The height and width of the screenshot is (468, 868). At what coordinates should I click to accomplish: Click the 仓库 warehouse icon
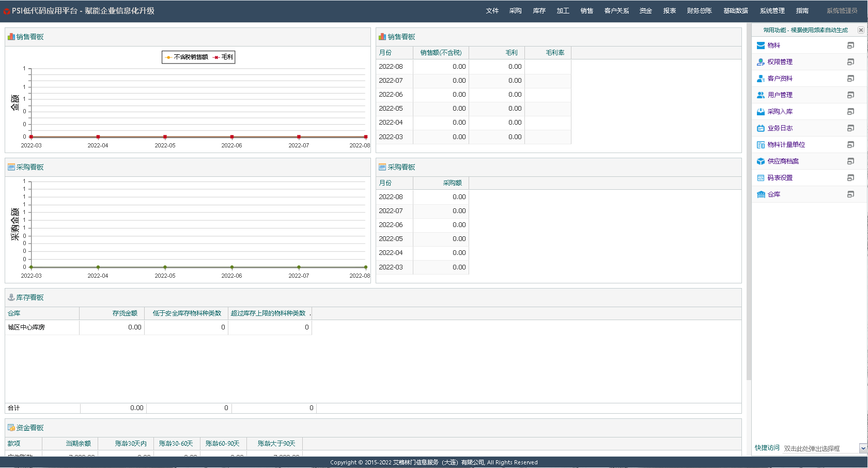pyautogui.click(x=761, y=194)
